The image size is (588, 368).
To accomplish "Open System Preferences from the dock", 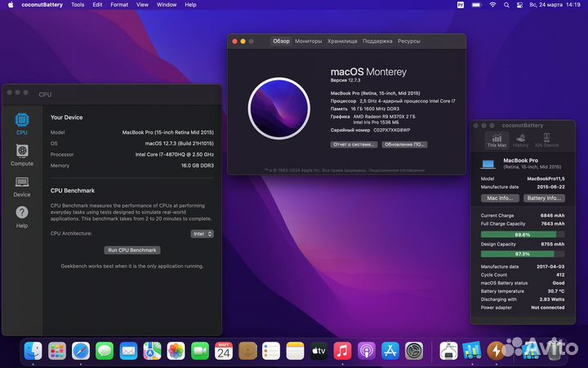I will pos(414,351).
